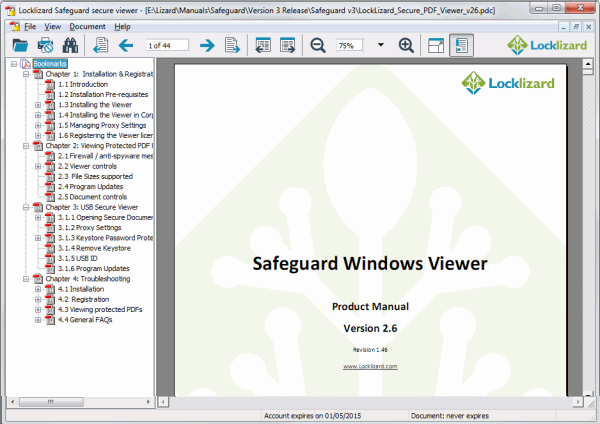Click the open file folder icon
The width and height of the screenshot is (600, 424).
[20, 45]
